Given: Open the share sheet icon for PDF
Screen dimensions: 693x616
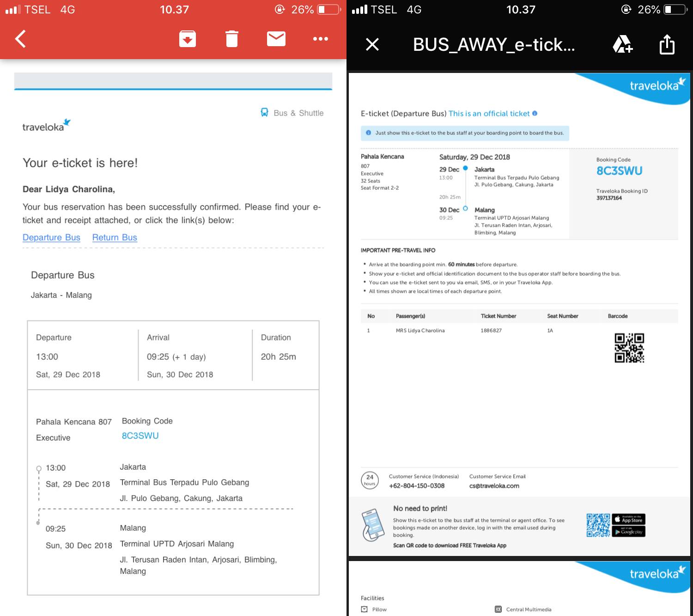Looking at the screenshot, I should click(x=667, y=44).
